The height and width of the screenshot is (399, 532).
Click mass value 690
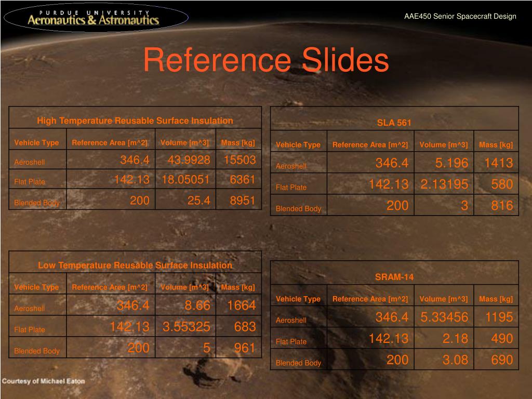coord(502,360)
